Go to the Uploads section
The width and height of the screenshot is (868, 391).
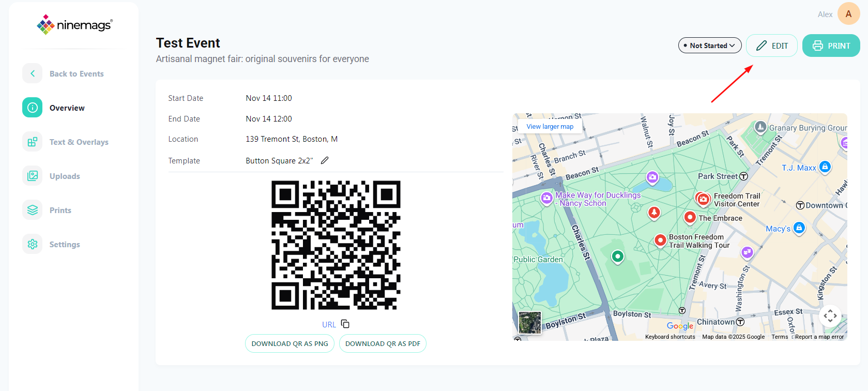pyautogui.click(x=65, y=176)
